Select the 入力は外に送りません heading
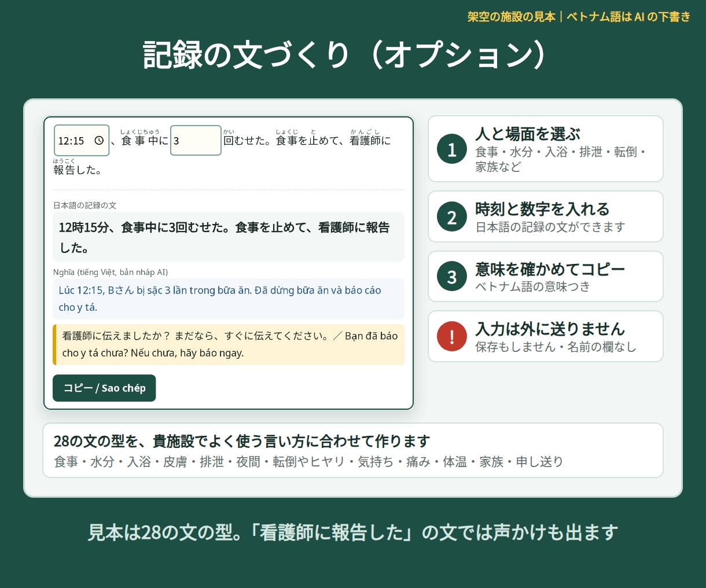This screenshot has height=588, width=706. pyautogui.click(x=550, y=329)
